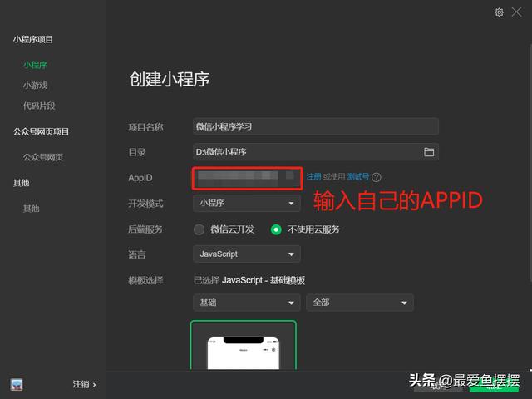Open the 注册 register link
Viewport: 532px width, 399px height.
[x=314, y=177]
